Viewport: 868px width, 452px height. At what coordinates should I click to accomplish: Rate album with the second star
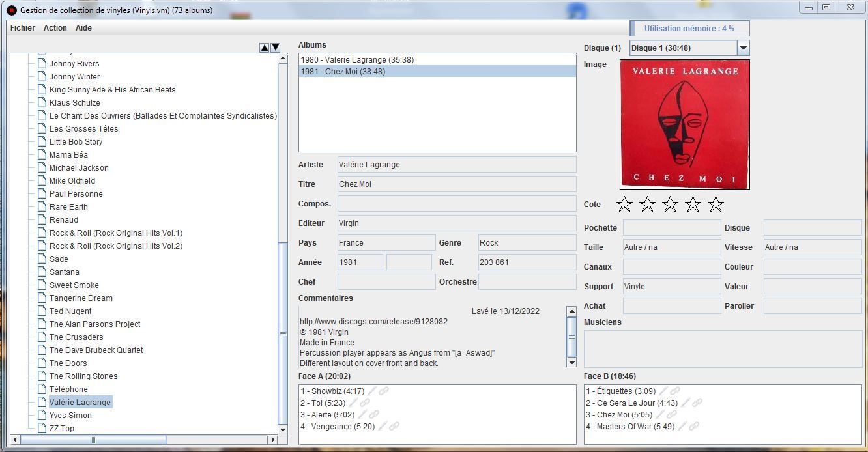(x=647, y=205)
